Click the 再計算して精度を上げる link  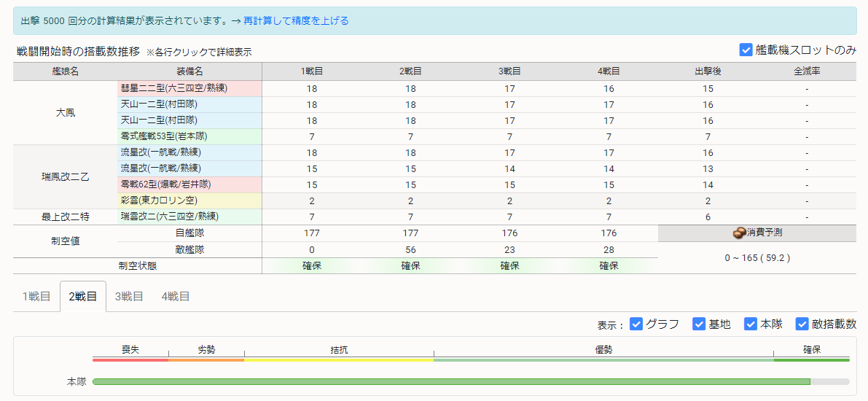(296, 21)
